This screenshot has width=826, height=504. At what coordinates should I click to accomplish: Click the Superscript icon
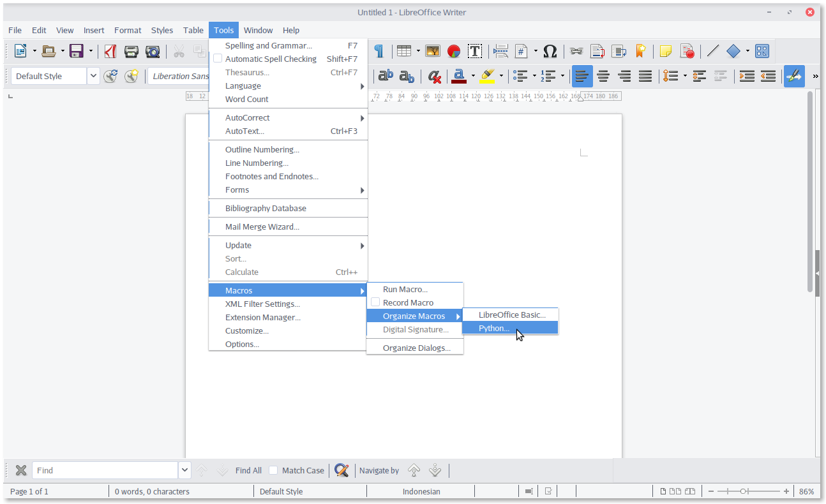pyautogui.click(x=386, y=76)
